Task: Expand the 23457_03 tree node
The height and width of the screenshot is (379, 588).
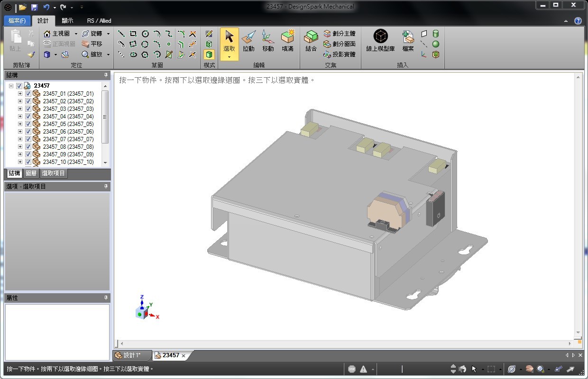Action: [20, 109]
